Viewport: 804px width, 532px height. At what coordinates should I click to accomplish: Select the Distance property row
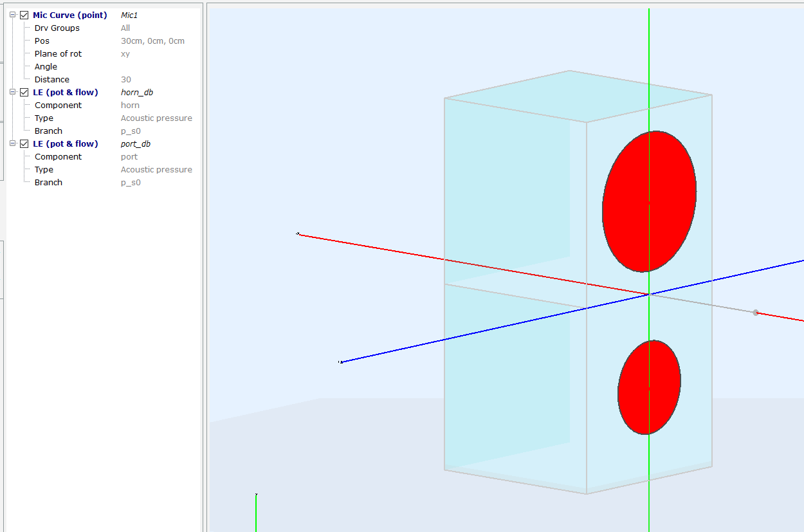[x=52, y=79]
